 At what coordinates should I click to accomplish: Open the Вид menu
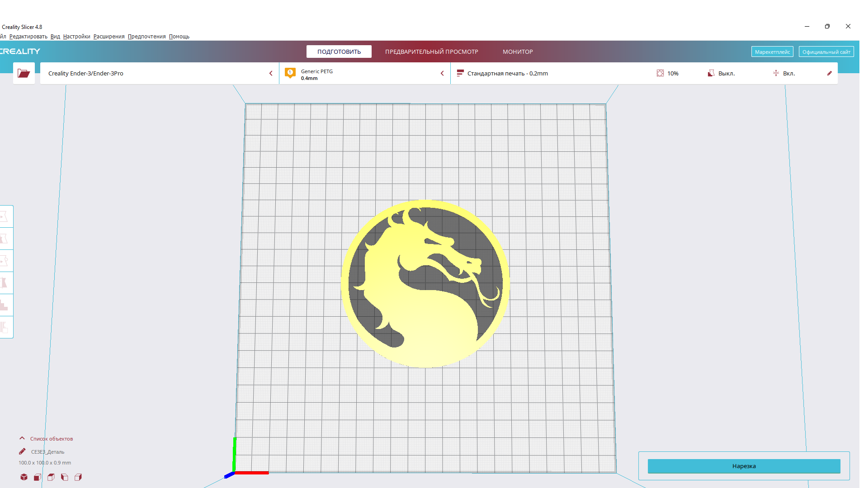pyautogui.click(x=55, y=37)
